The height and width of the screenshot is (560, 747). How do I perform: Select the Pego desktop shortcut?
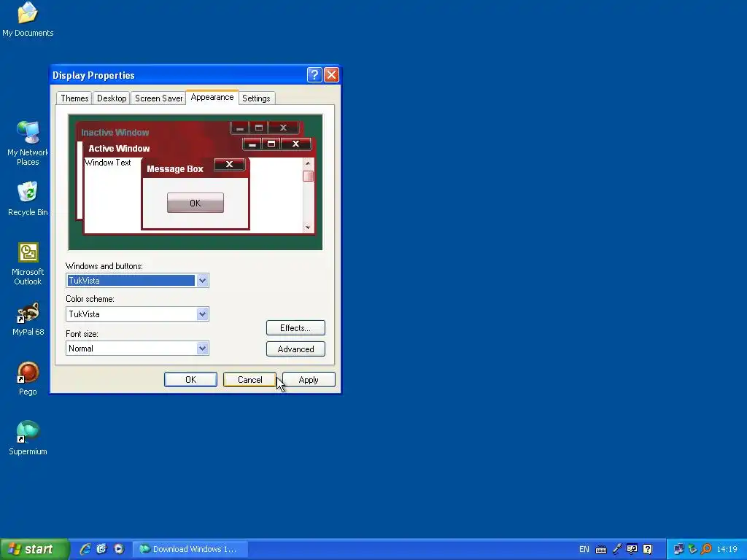coord(28,378)
